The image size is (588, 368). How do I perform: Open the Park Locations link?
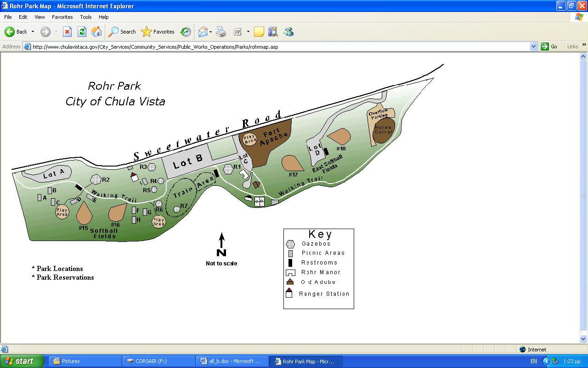(60, 269)
